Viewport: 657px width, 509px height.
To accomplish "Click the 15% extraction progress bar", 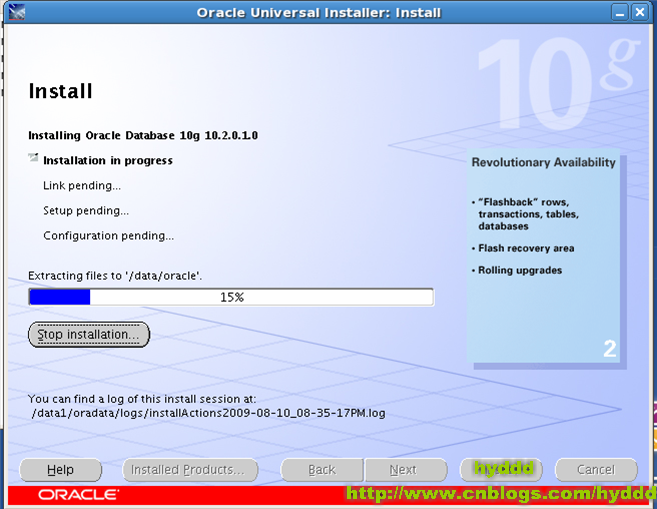I will coord(231,297).
